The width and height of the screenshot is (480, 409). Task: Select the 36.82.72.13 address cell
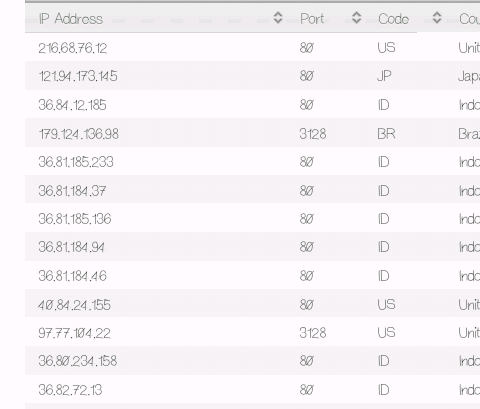click(70, 390)
